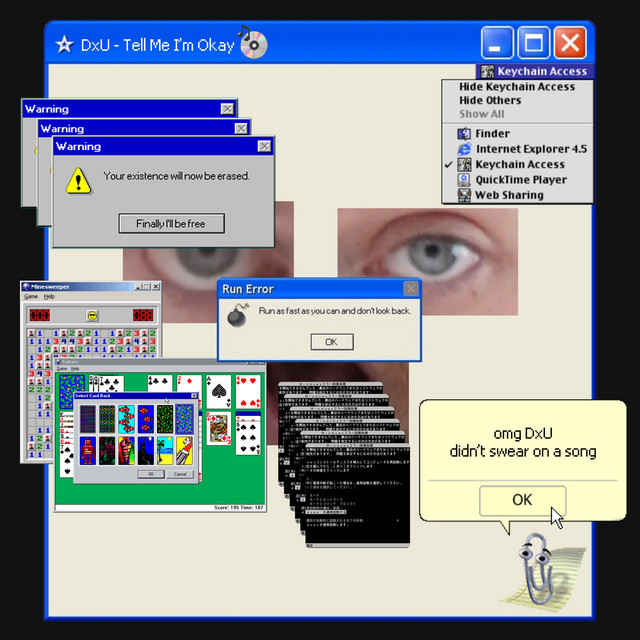Click OK in Clippy's speech bubble
This screenshot has height=640, width=640.
pyautogui.click(x=522, y=500)
